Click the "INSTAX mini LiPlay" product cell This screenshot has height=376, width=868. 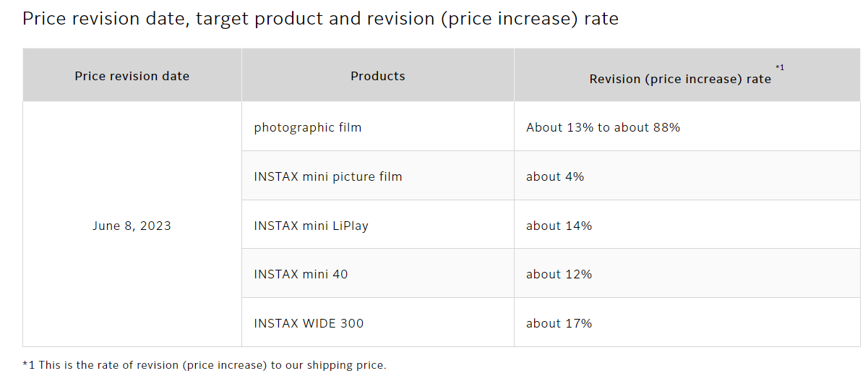click(311, 226)
